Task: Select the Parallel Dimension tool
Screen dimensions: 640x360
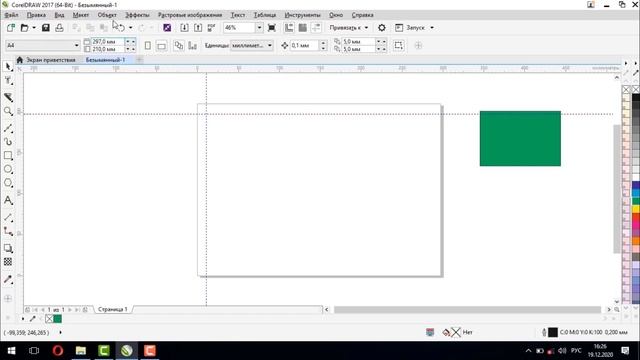Action: click(8, 218)
